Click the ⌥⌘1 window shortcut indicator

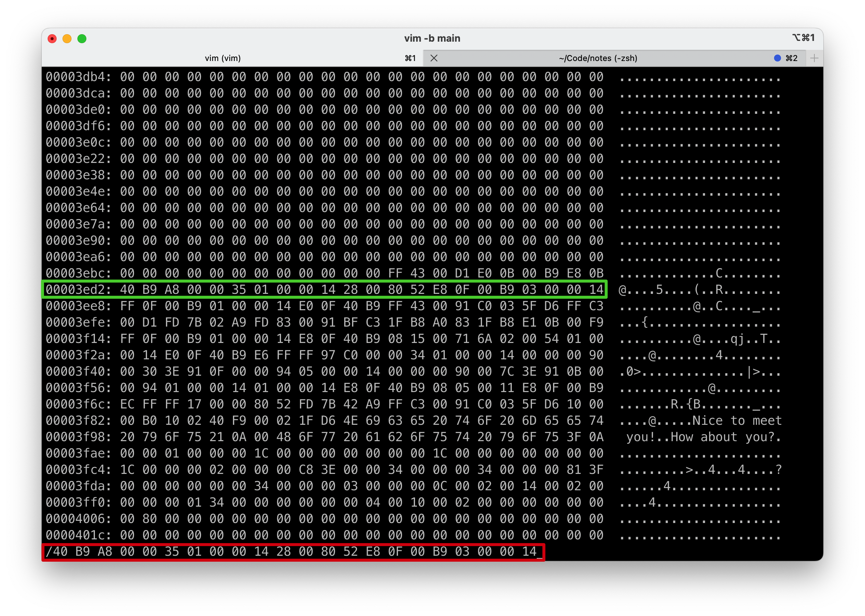[803, 38]
